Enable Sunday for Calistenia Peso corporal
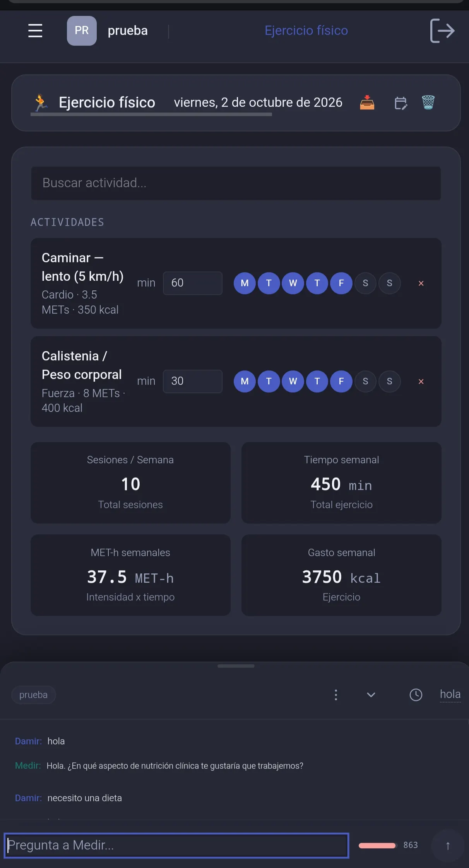Viewport: 469px width, 868px height. [389, 381]
